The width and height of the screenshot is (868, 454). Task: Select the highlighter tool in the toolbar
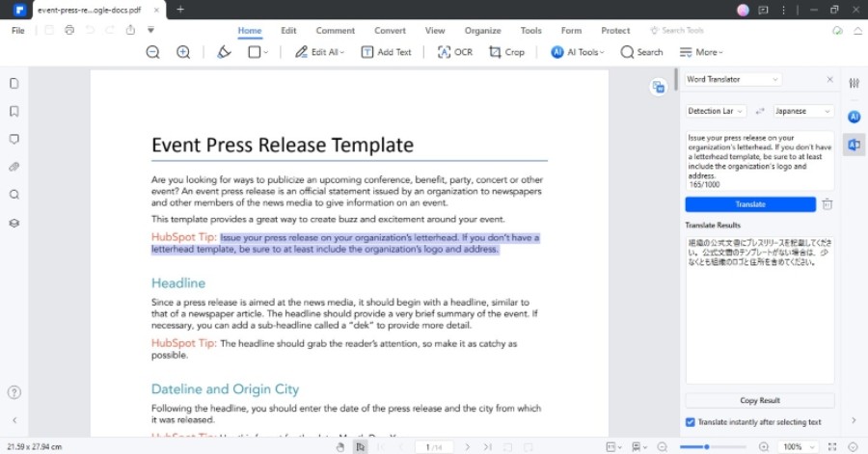point(224,52)
